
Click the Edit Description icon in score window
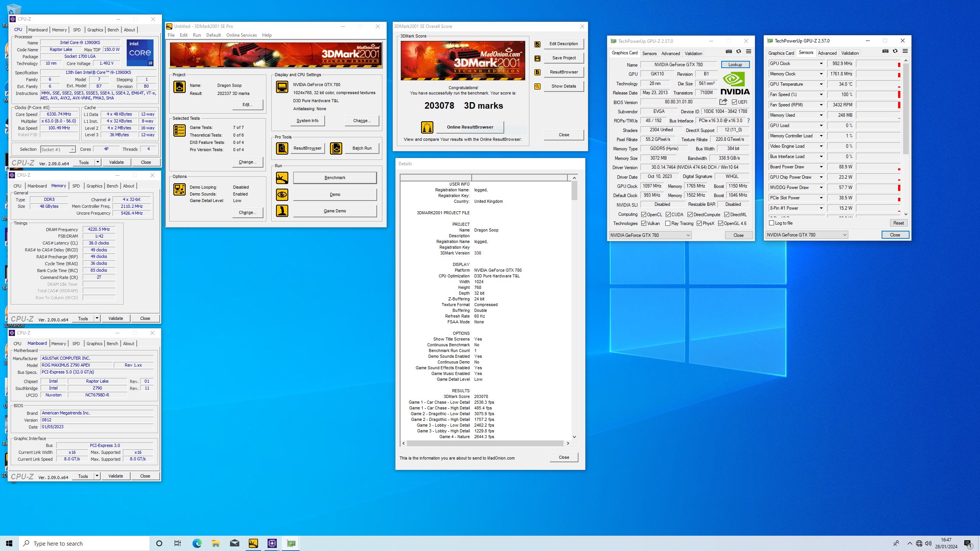537,44
